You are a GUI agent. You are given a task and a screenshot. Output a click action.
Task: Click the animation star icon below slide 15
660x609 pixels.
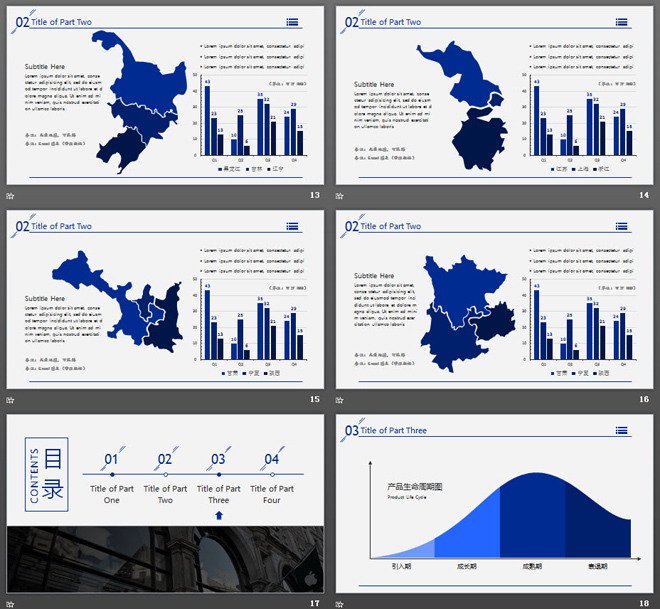pos(10,399)
